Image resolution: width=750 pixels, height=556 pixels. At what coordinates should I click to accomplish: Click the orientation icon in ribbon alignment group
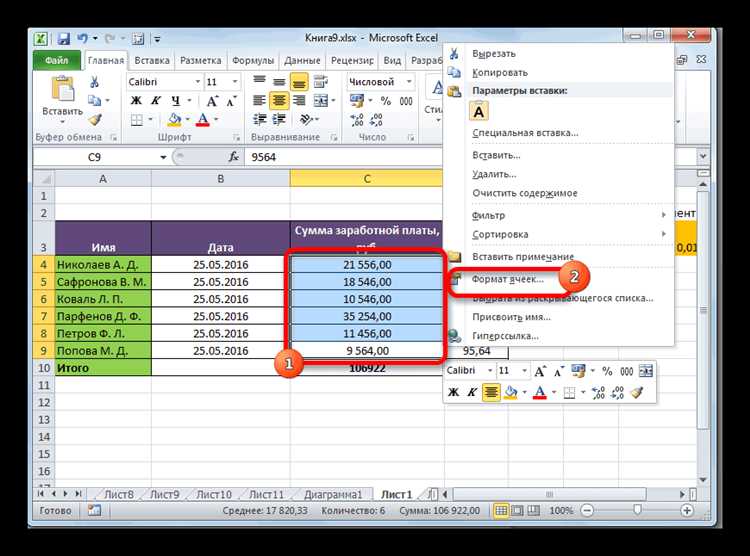(x=306, y=120)
